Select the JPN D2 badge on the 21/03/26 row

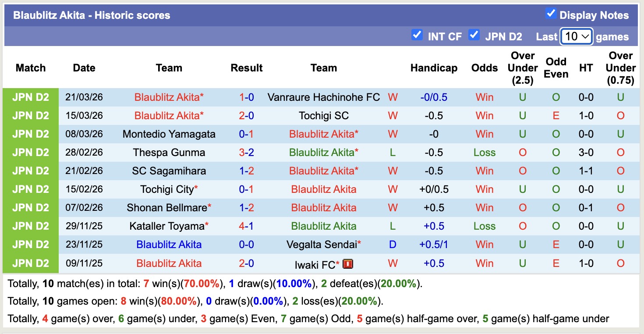pyautogui.click(x=31, y=97)
